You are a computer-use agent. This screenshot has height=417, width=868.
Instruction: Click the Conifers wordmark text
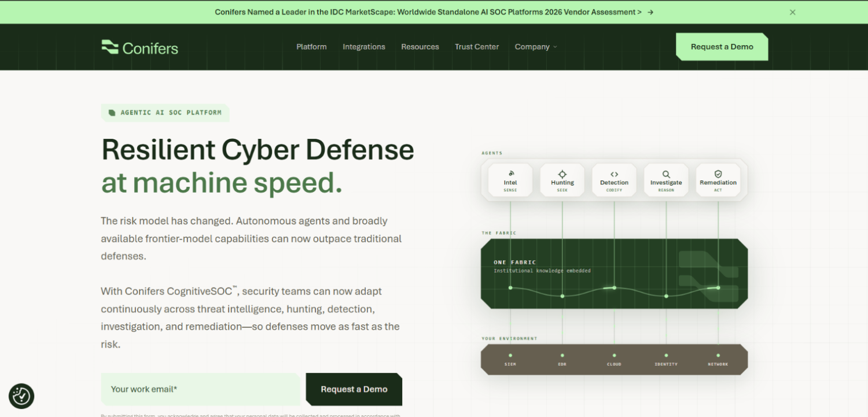[x=150, y=48]
